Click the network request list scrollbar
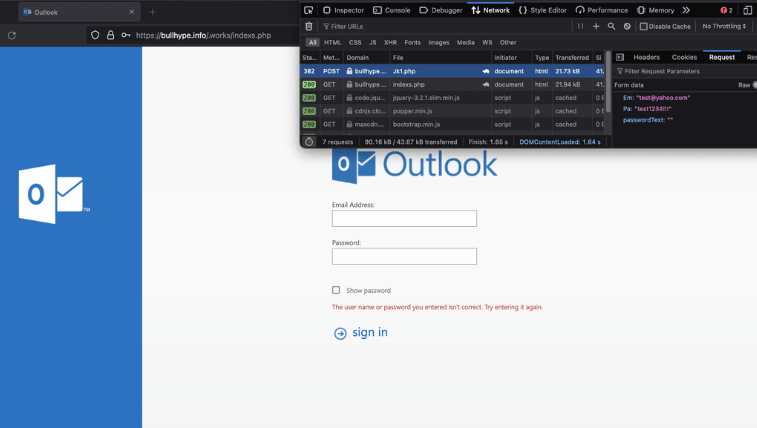Image resolution: width=757 pixels, height=428 pixels. click(x=608, y=82)
